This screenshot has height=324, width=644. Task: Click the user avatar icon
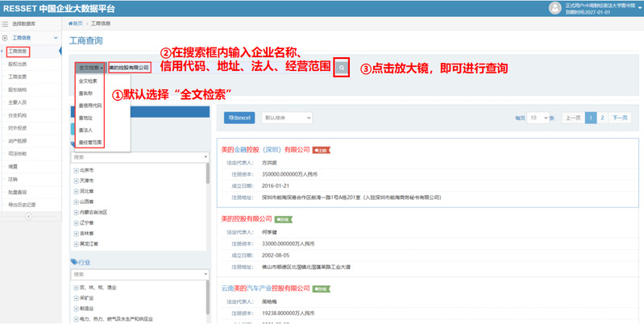(x=554, y=7)
